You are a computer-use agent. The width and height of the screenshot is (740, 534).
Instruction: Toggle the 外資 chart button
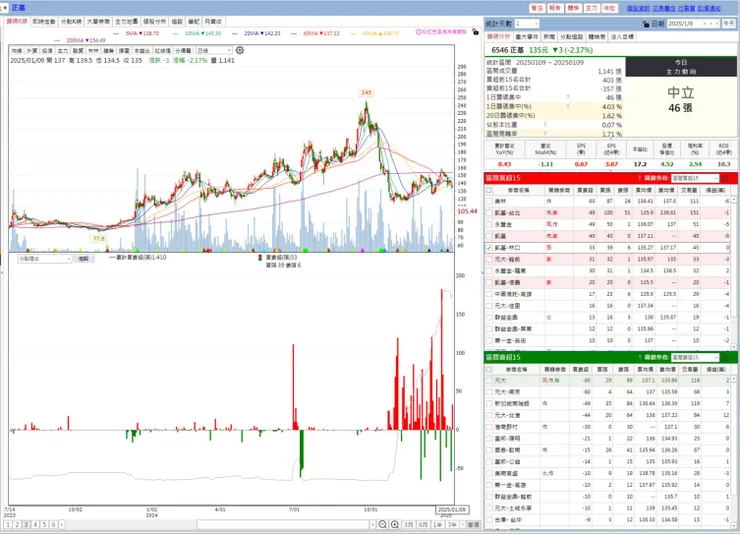[32, 50]
